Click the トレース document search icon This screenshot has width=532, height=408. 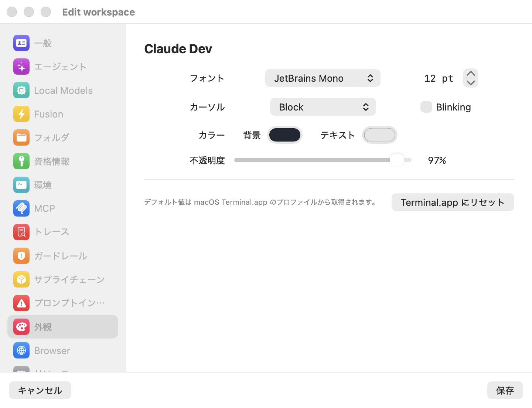[21, 232]
